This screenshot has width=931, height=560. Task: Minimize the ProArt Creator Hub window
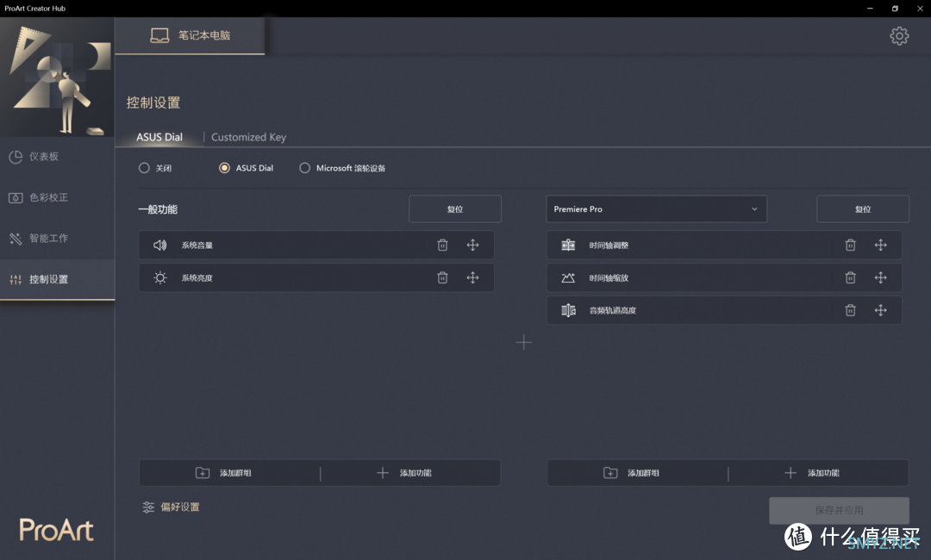tap(870, 9)
